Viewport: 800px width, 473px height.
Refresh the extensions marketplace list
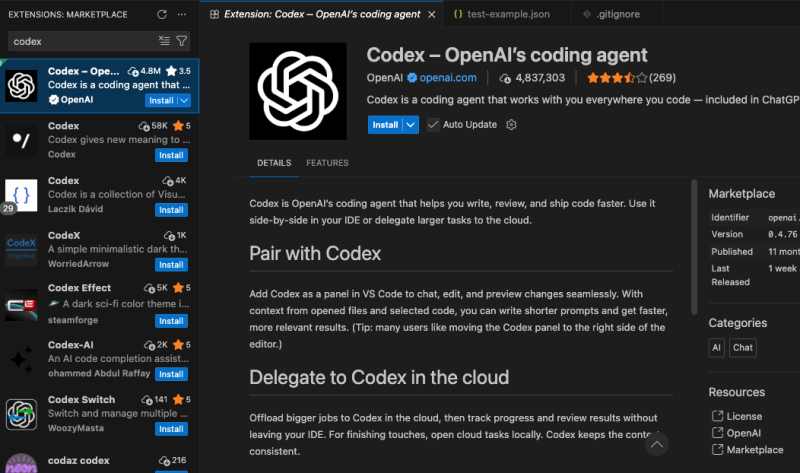(162, 15)
